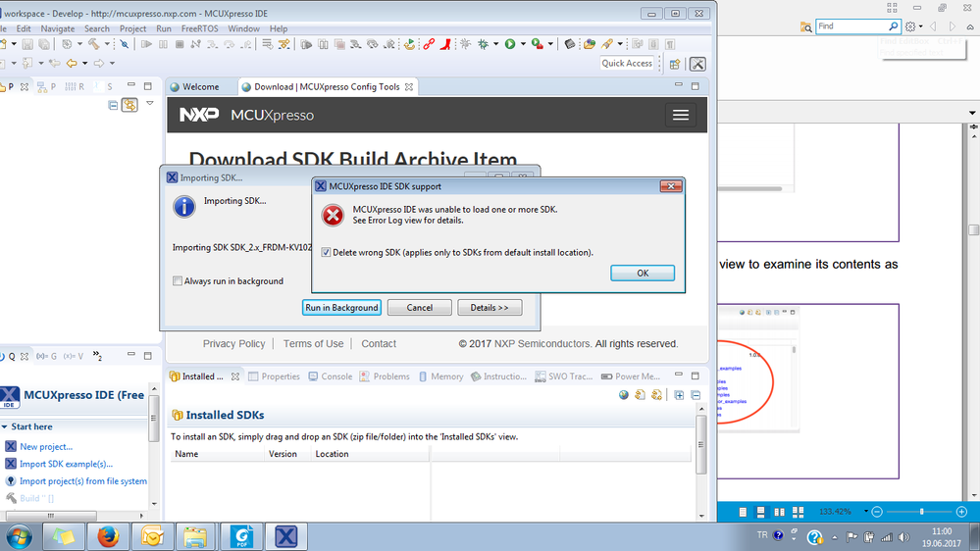
Task: Check Always run in background checkbox
Action: [x=178, y=281]
